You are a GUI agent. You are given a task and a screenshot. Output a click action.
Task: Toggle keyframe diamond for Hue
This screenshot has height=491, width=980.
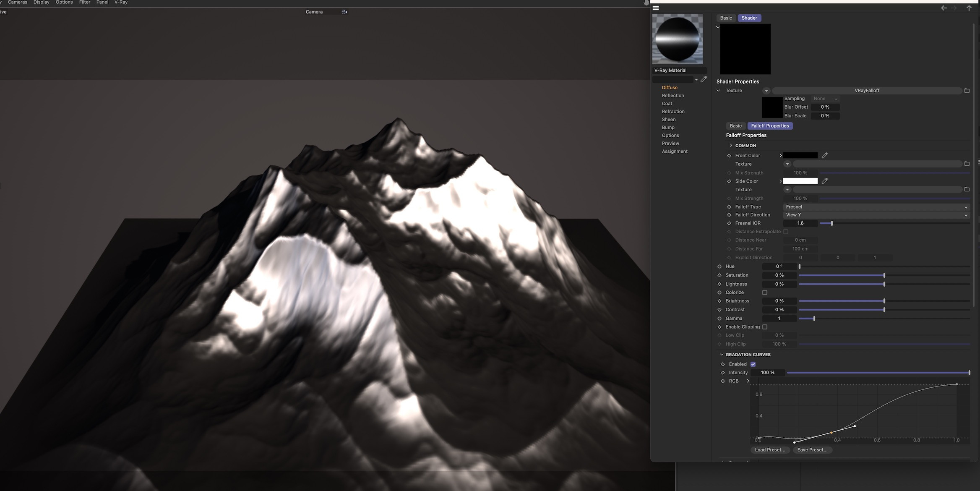[719, 266]
